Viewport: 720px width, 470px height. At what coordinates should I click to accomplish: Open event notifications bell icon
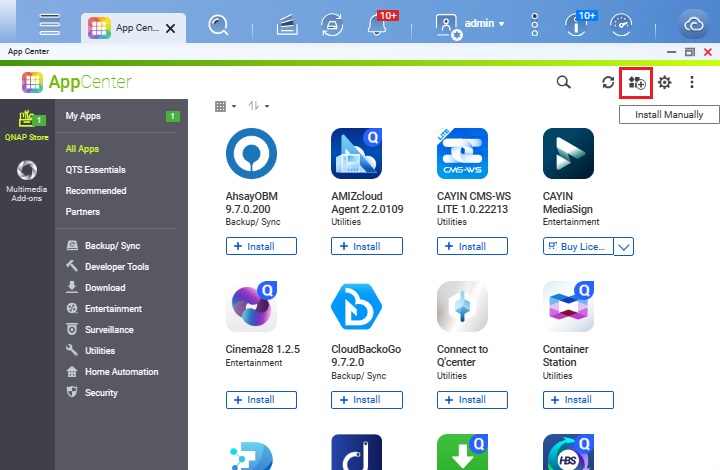(x=377, y=24)
